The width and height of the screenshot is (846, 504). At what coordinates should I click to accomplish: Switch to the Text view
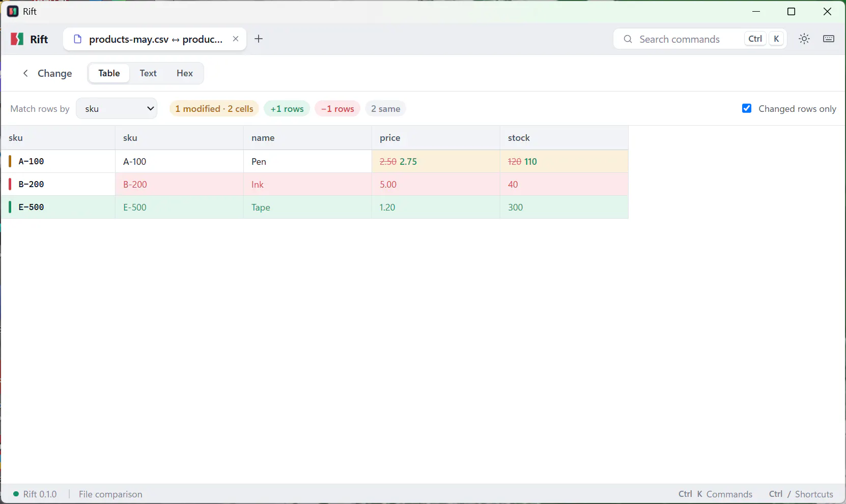tap(148, 73)
